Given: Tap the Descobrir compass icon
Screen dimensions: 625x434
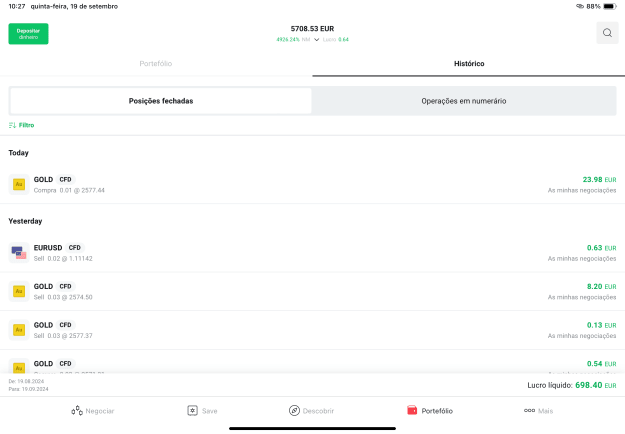Looking at the screenshot, I should [x=294, y=410].
